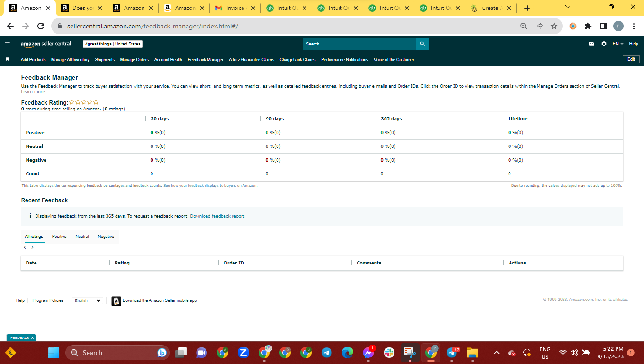The image size is (644, 364).
Task: Click the browser address bar URL
Action: coord(152,26)
